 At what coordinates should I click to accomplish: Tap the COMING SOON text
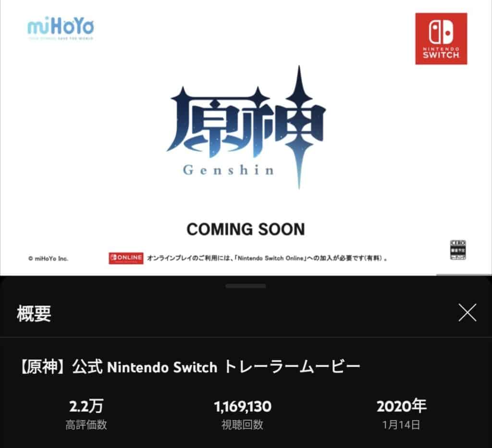point(246,229)
